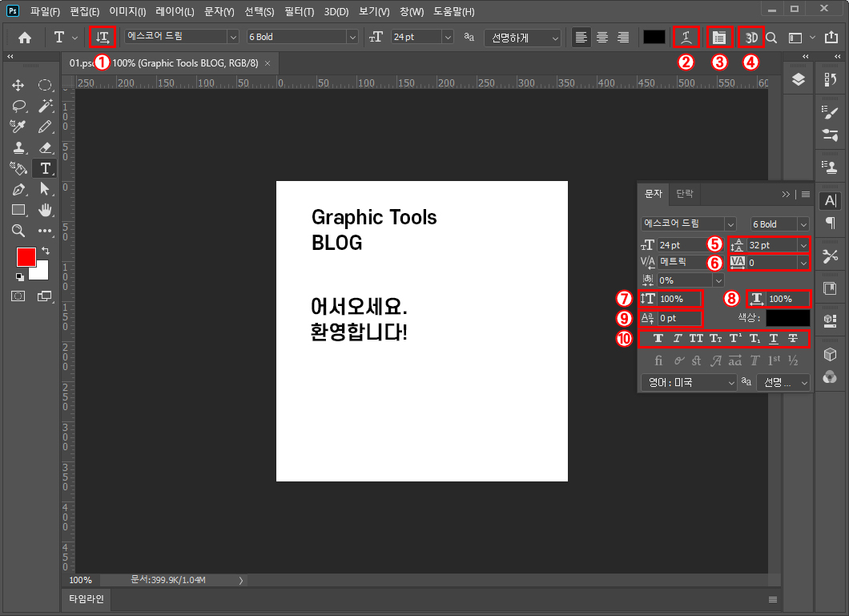This screenshot has width=849, height=616.
Task: Select the Brush tool
Action: tap(45, 126)
